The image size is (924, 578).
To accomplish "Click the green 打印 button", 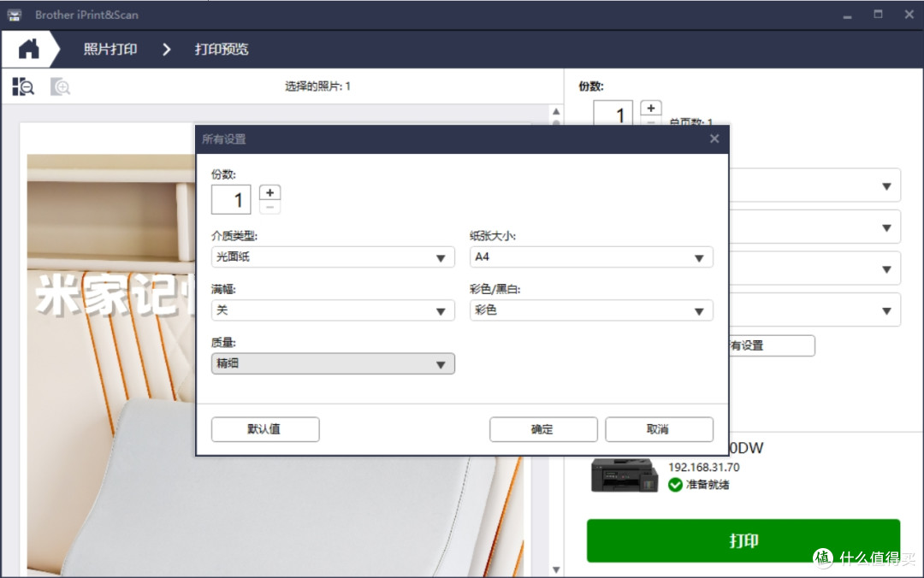I will pos(743,540).
